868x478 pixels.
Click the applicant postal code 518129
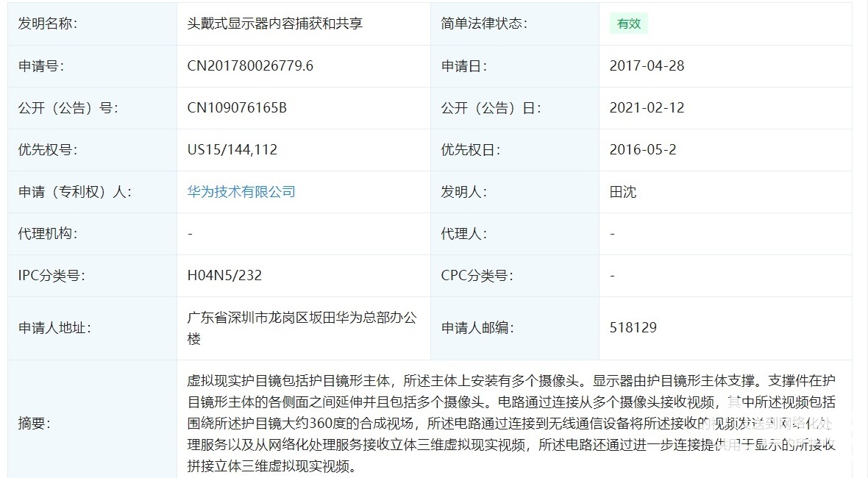633,328
